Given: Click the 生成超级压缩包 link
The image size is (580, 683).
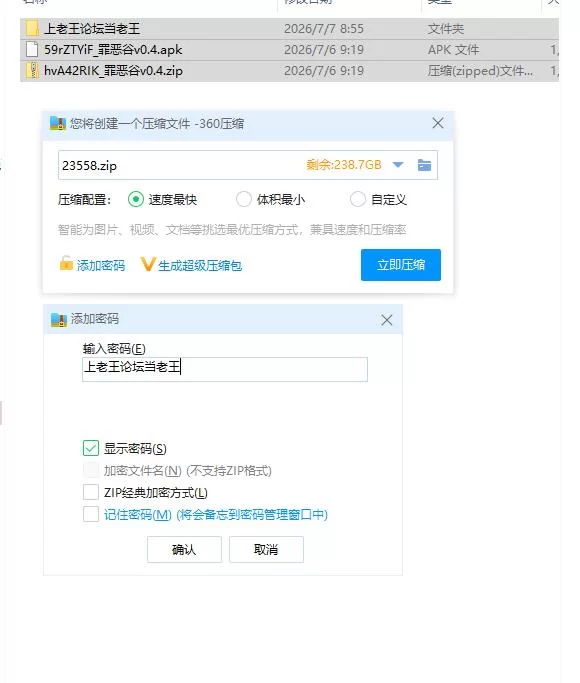Looking at the screenshot, I should click(200, 265).
